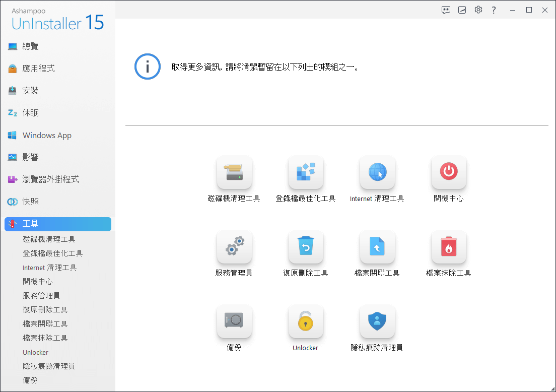Select 檔案關聯工具 in sidebar submenu

click(x=45, y=324)
